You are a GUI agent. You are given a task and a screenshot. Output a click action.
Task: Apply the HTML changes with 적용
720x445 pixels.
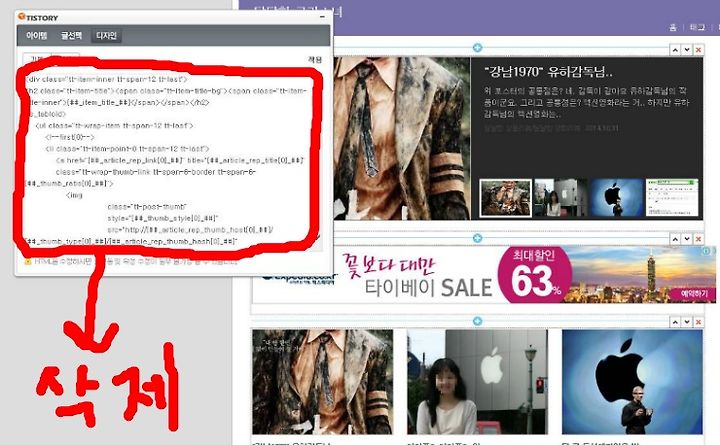[x=315, y=60]
